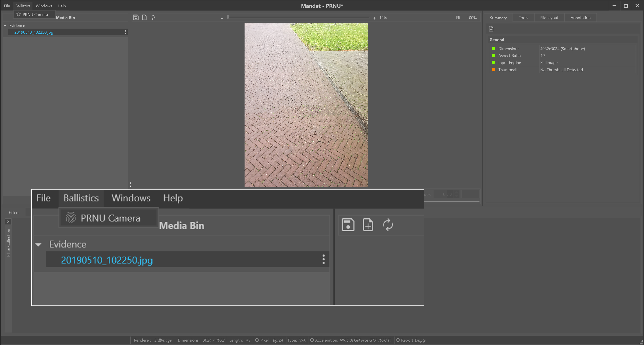Click Length: #1 in the status bar
This screenshot has height=345, width=644.
point(240,340)
